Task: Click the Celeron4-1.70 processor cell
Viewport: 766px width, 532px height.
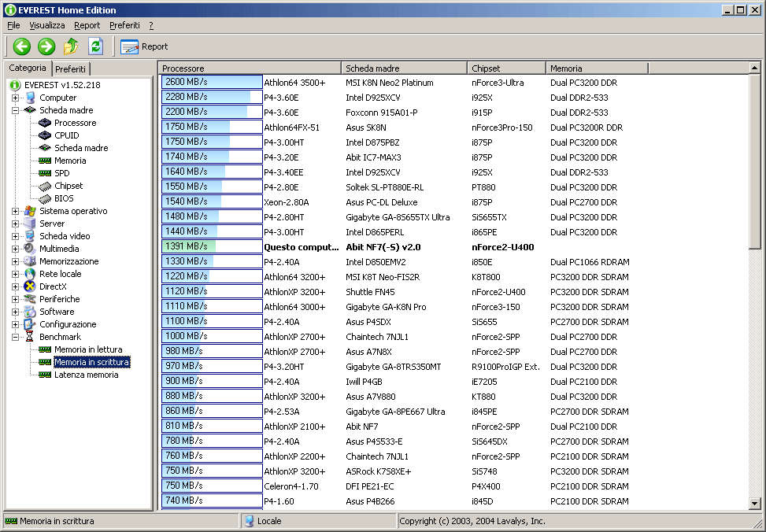Action: click(291, 486)
